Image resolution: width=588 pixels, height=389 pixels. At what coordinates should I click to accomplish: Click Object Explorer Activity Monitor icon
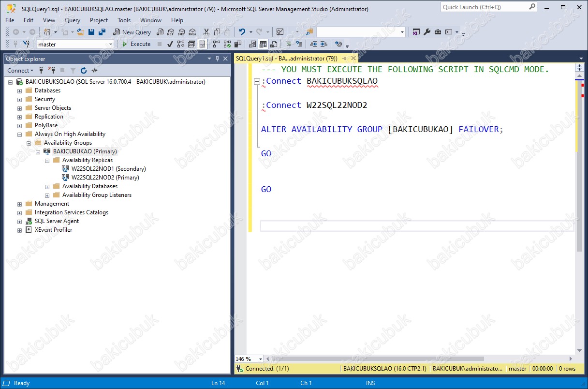coord(94,71)
